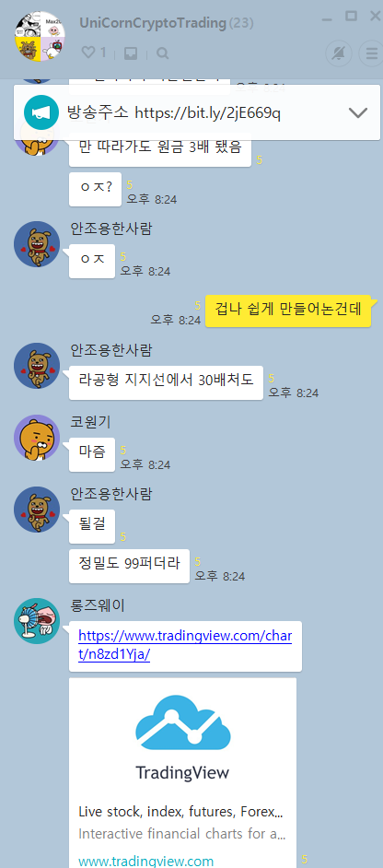Click the 안조용한사람 avatar above 될걸 message
This screenshot has width=383, height=868.
pyautogui.click(x=37, y=510)
